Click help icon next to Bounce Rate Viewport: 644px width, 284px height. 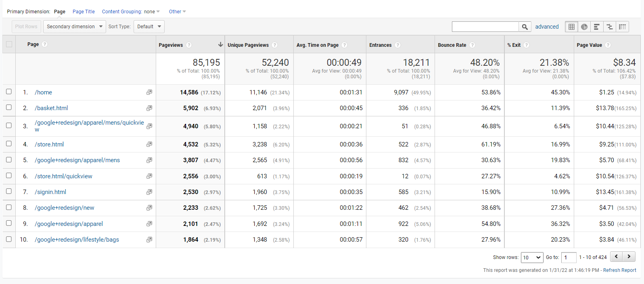tap(472, 45)
